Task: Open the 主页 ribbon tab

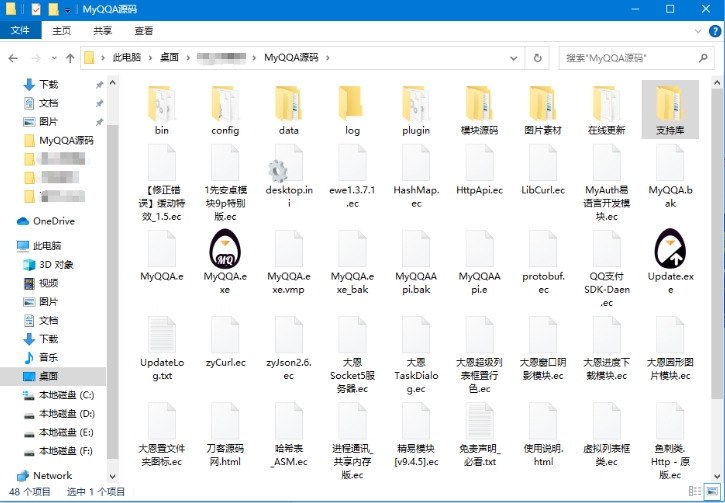Action: click(61, 31)
